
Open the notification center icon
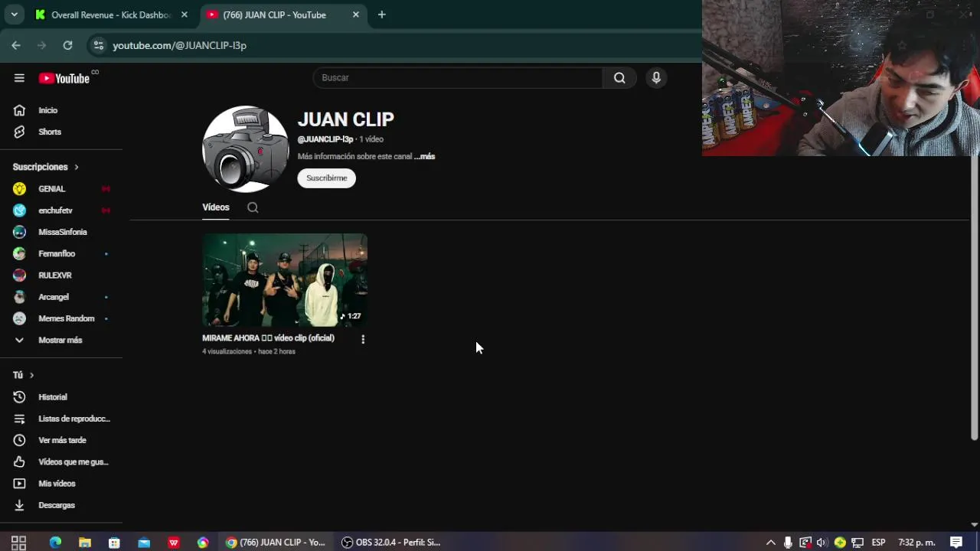point(956,543)
